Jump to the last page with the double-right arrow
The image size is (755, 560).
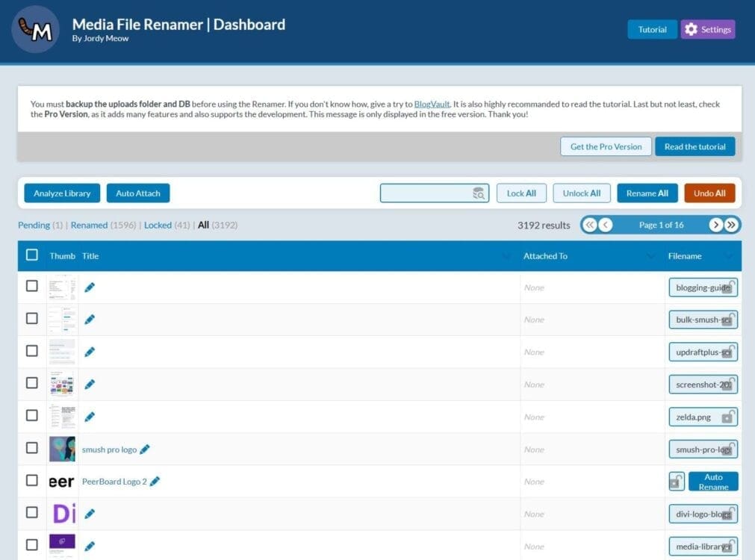pyautogui.click(x=731, y=225)
